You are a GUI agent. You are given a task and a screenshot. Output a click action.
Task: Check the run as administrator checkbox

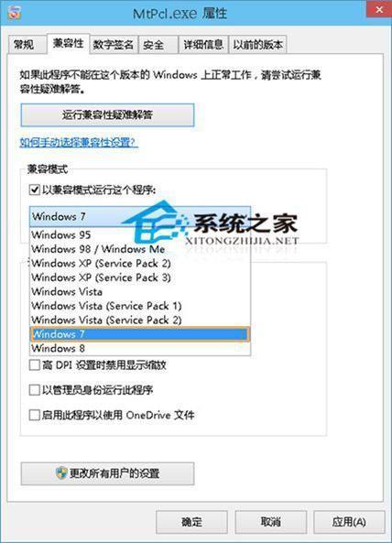coord(34,390)
